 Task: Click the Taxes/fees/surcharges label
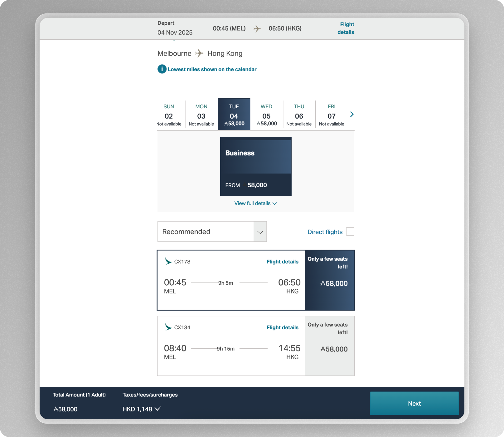tap(150, 395)
